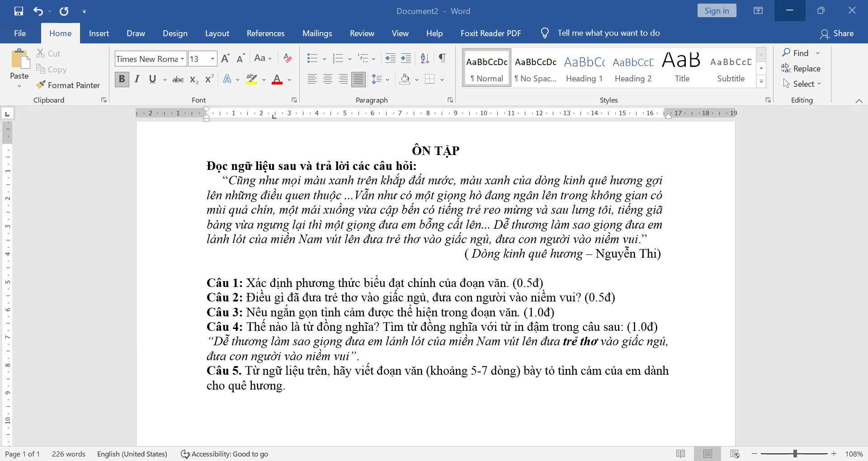Open the Change Case (Aa) menu

click(263, 58)
